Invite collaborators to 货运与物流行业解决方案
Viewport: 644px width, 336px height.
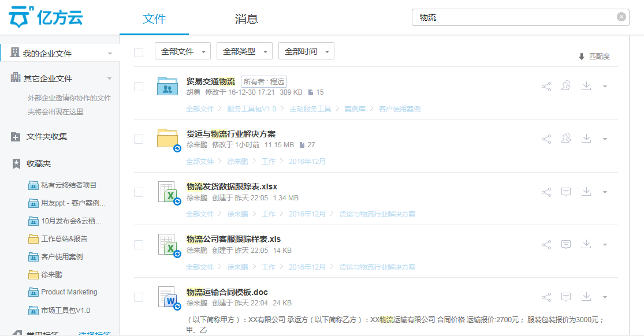(566, 139)
